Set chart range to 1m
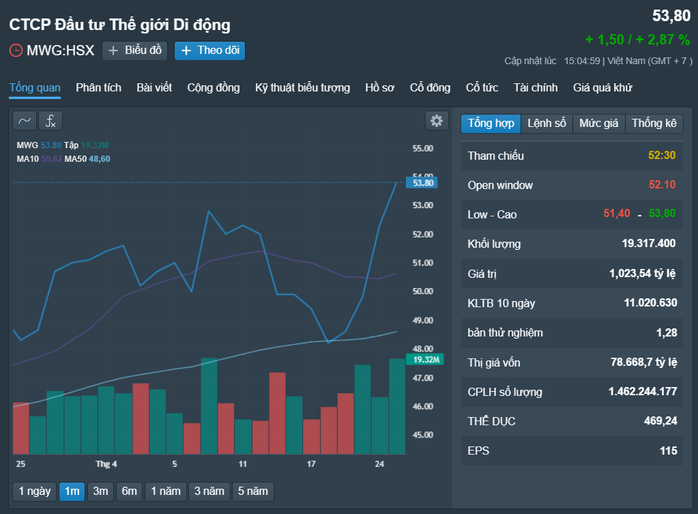Screen dimensions: 698x514 (72, 491)
